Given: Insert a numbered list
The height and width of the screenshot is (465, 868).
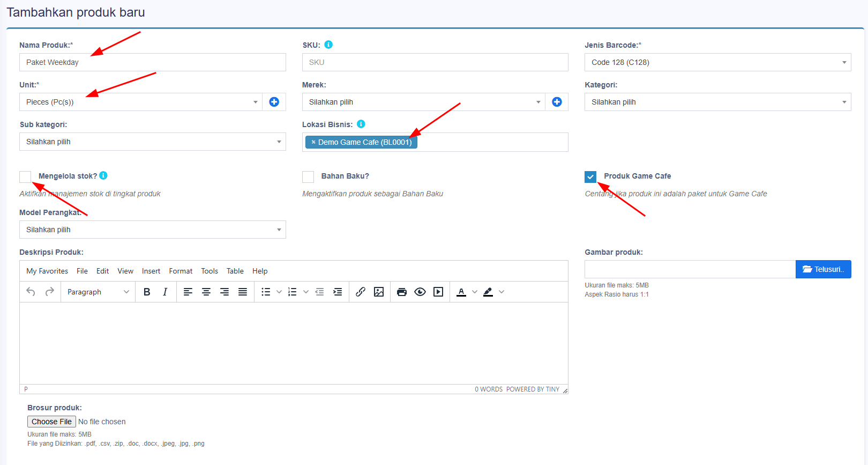Looking at the screenshot, I should [292, 292].
